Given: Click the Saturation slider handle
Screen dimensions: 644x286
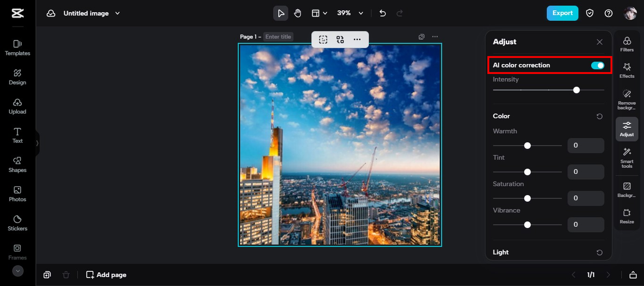Looking at the screenshot, I should (527, 198).
